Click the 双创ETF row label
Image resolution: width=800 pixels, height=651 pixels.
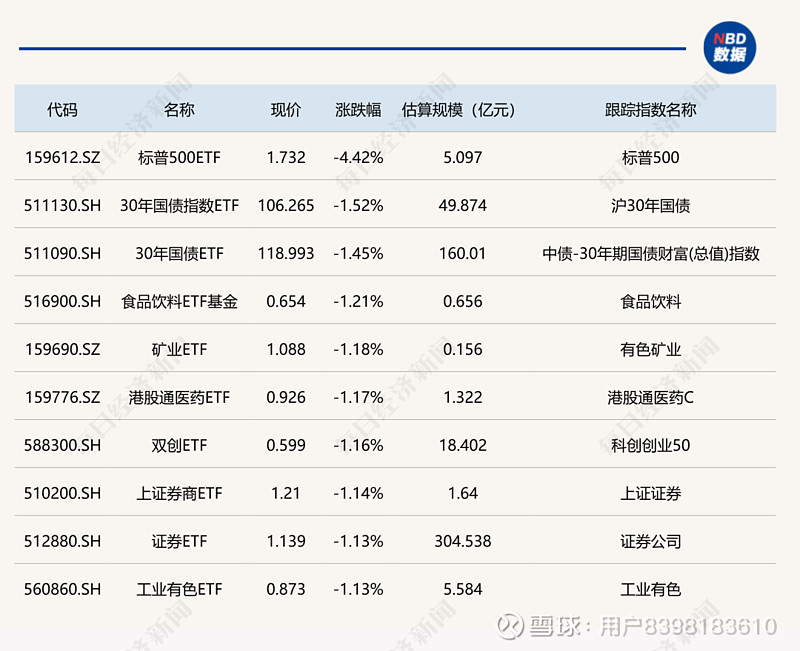click(177, 445)
